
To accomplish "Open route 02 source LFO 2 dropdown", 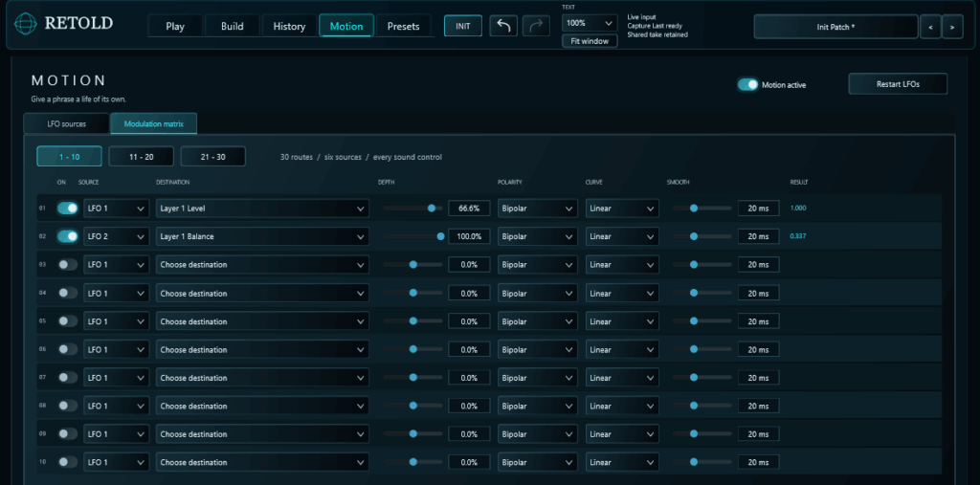I will [x=116, y=236].
